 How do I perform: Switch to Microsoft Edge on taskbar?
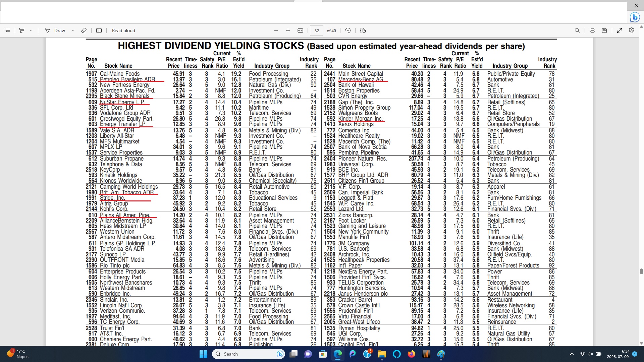pos(338,354)
